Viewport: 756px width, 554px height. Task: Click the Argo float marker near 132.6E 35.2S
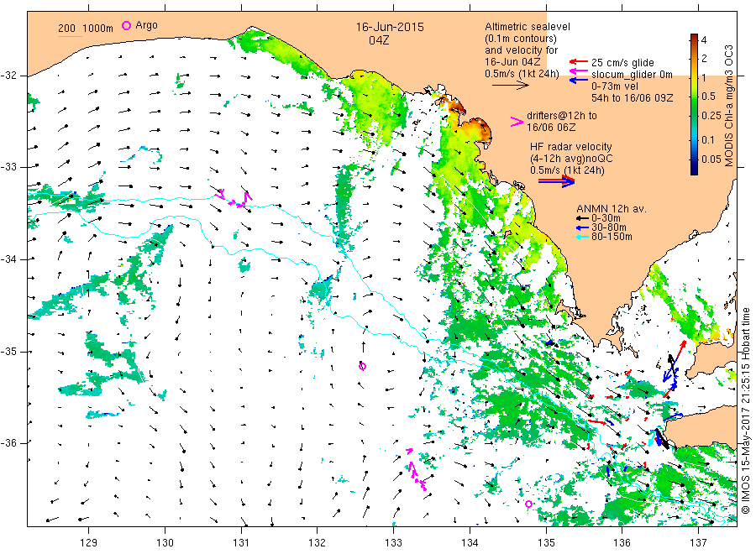point(363,367)
